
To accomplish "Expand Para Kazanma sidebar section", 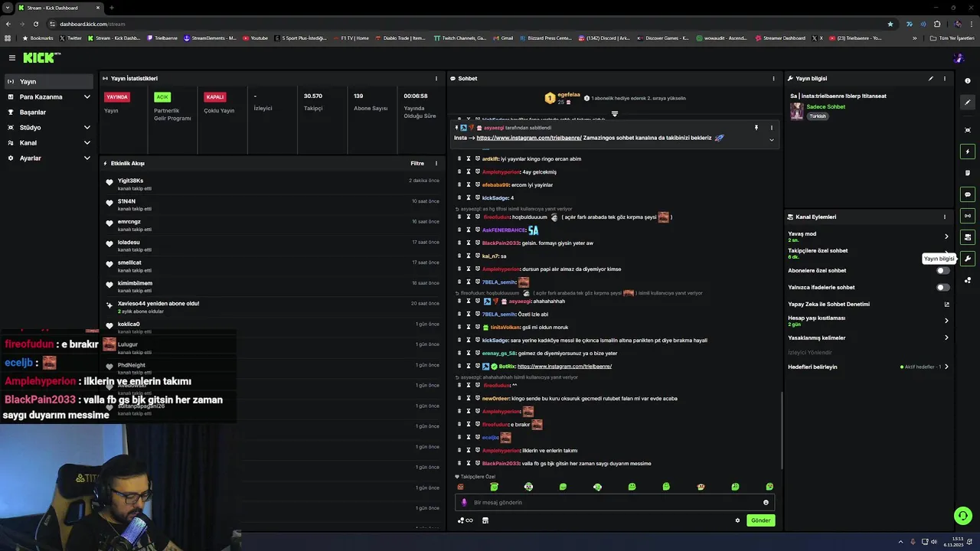I will [49, 97].
